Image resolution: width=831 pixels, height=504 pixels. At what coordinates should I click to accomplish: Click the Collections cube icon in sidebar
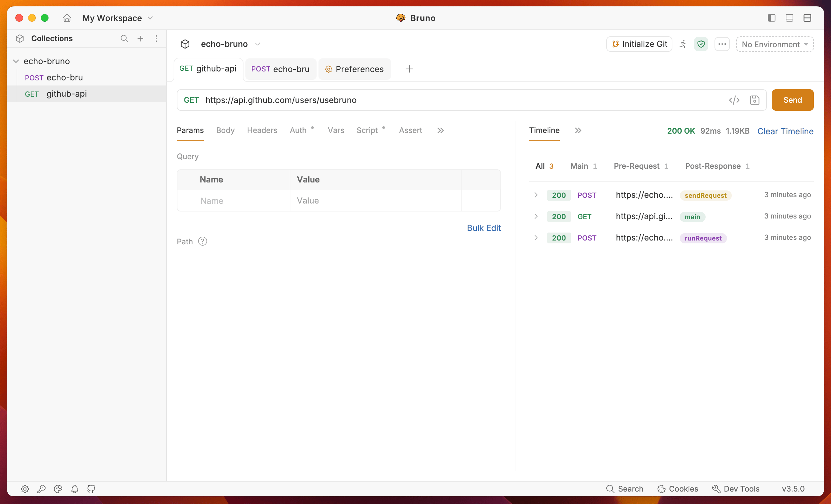20,38
